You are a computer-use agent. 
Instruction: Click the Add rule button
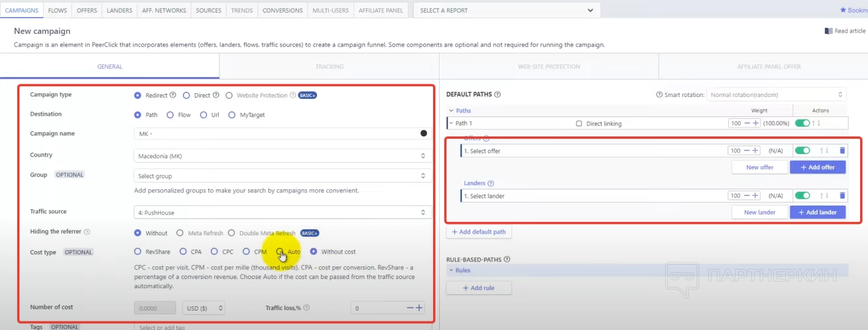(479, 288)
